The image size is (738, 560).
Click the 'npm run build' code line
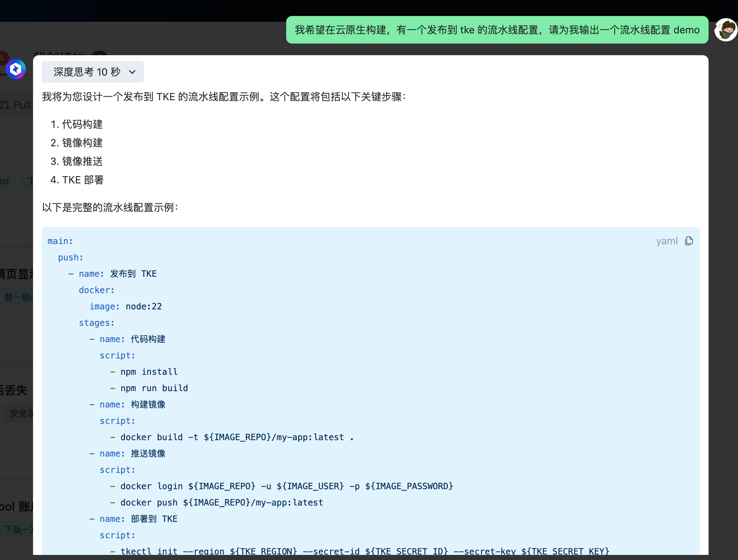(154, 388)
